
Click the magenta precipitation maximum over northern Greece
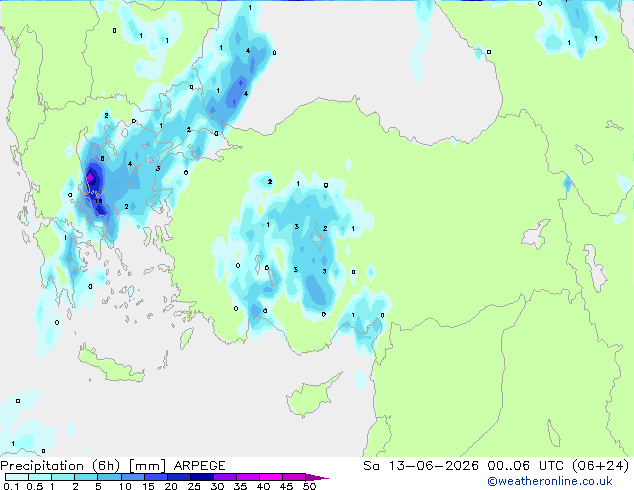90,177
